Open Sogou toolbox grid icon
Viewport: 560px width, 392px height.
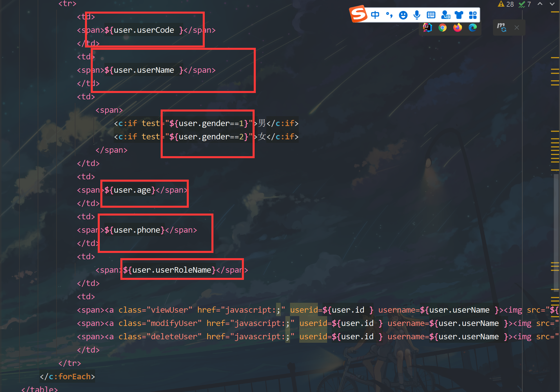coord(473,15)
